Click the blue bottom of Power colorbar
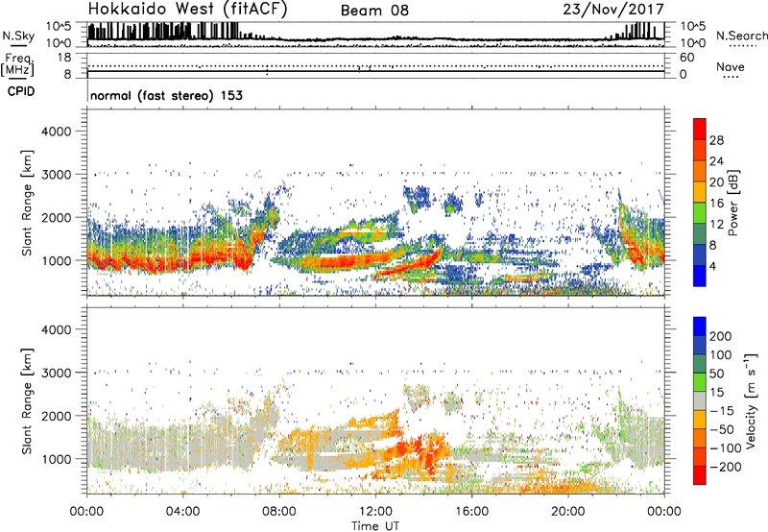768x532 pixels. pos(700,276)
